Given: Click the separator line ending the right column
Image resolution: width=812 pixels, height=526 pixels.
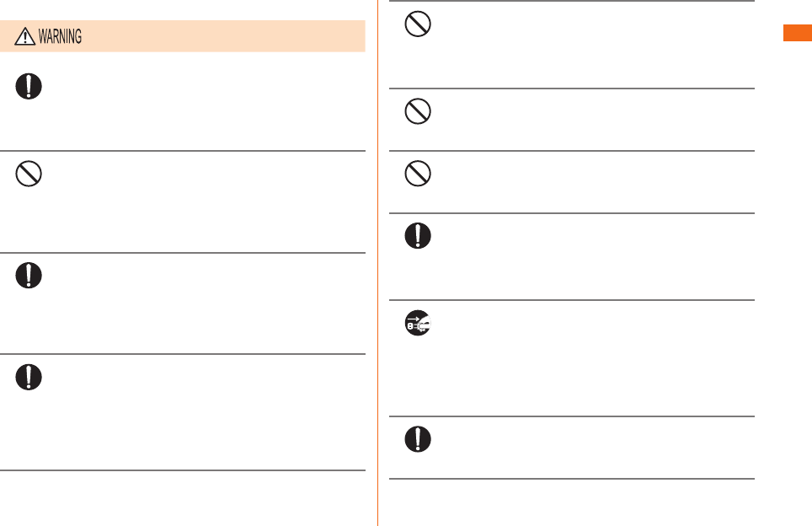Looking at the screenshot, I should [x=572, y=478].
